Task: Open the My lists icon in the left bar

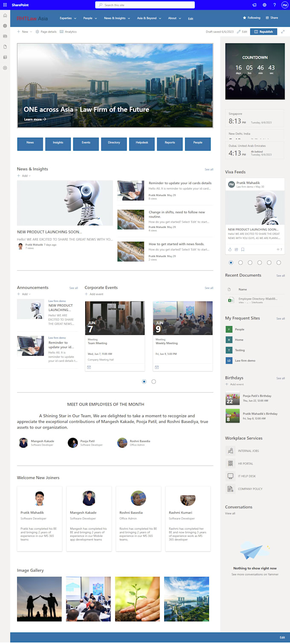Action: pyautogui.click(x=5, y=57)
